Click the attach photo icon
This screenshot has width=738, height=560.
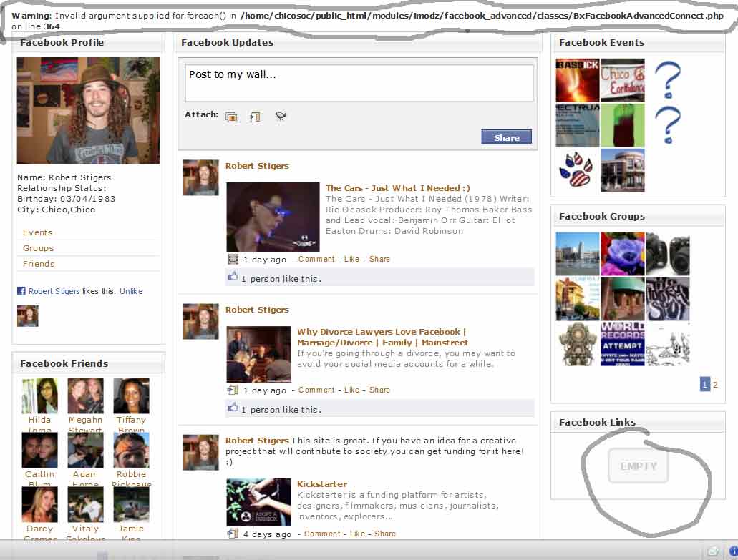tap(231, 117)
